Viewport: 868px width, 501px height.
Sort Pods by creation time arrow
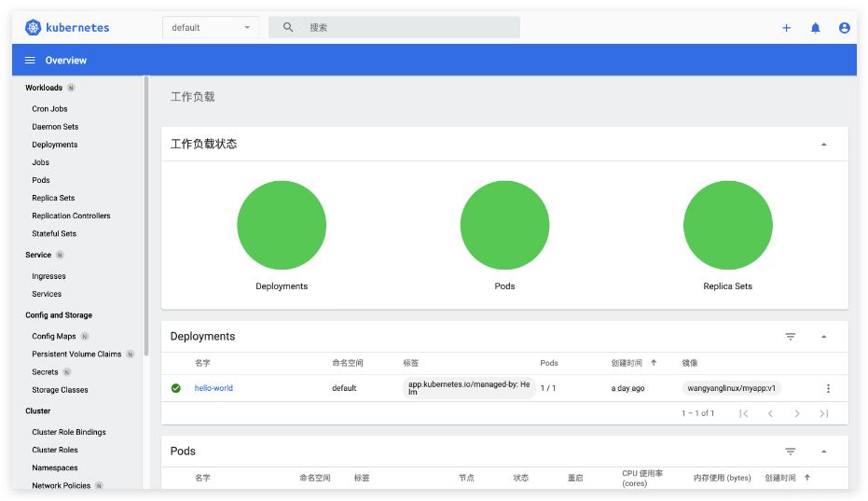point(807,477)
